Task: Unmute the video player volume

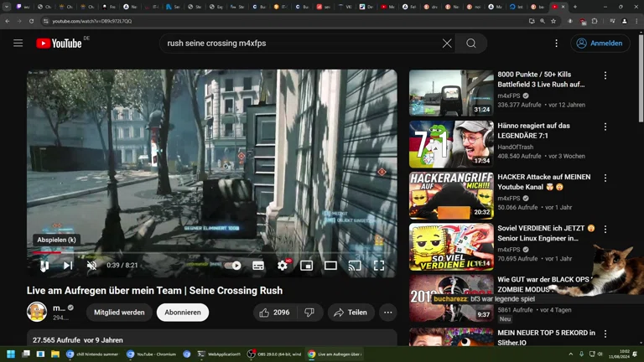Action: click(x=91, y=266)
